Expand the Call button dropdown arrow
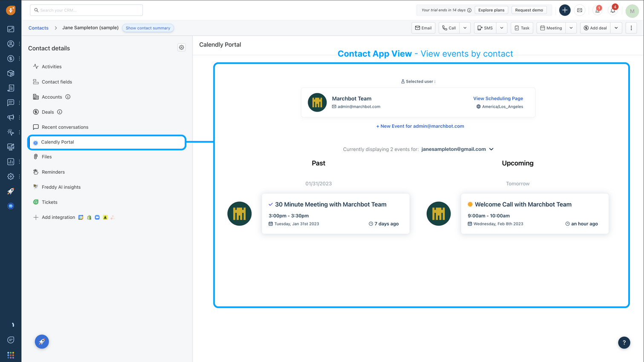This screenshot has height=362, width=644. 465,28
